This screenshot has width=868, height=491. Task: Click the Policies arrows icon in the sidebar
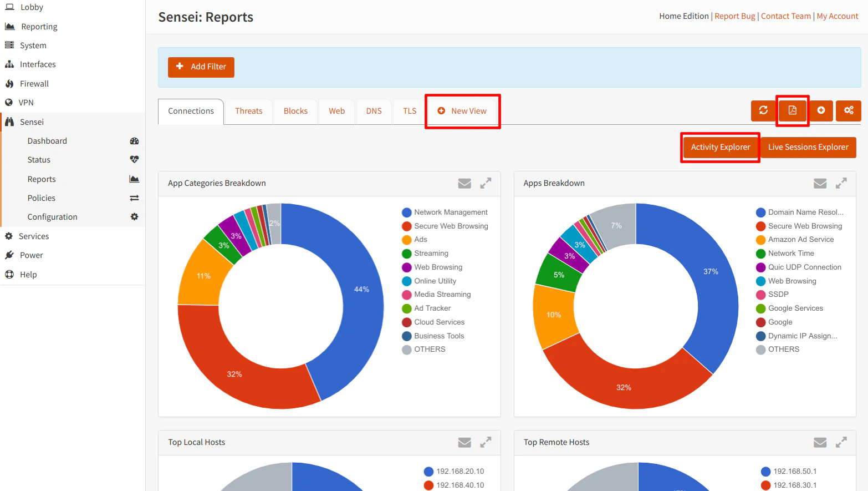[x=134, y=198]
